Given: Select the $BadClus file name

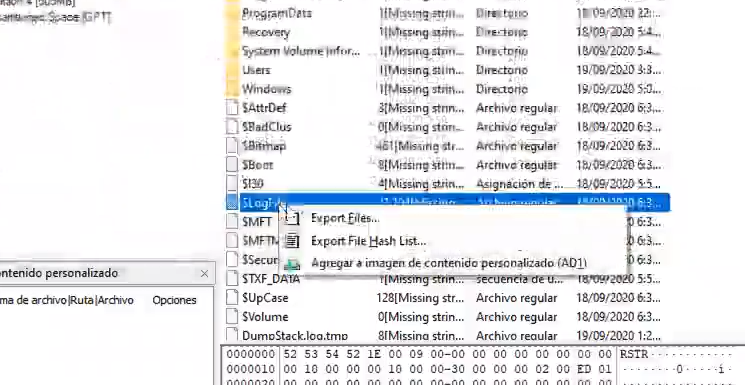Looking at the screenshot, I should click(267, 127).
